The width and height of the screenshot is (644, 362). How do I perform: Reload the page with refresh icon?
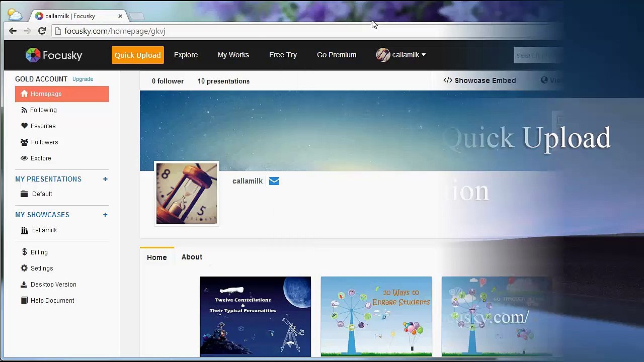(42, 31)
